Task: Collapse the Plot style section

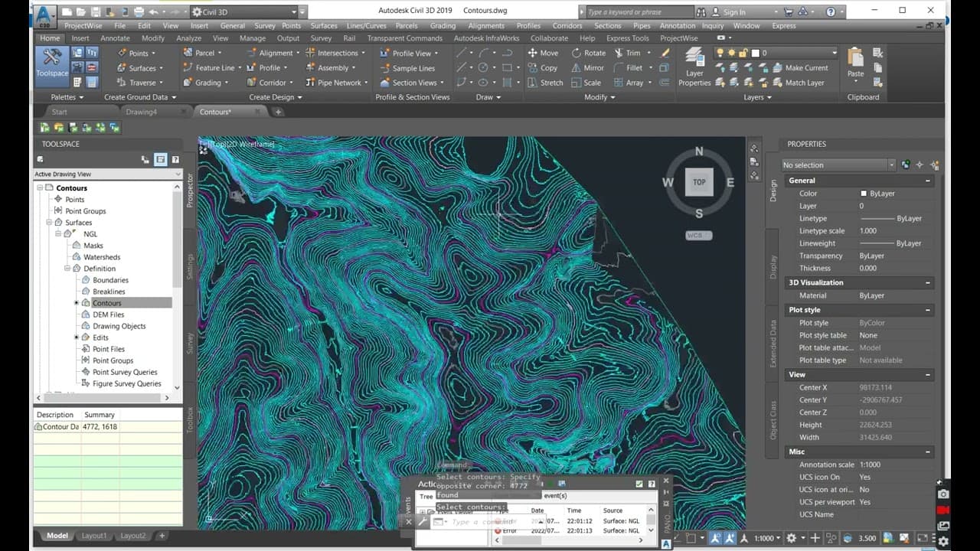Action: (928, 310)
